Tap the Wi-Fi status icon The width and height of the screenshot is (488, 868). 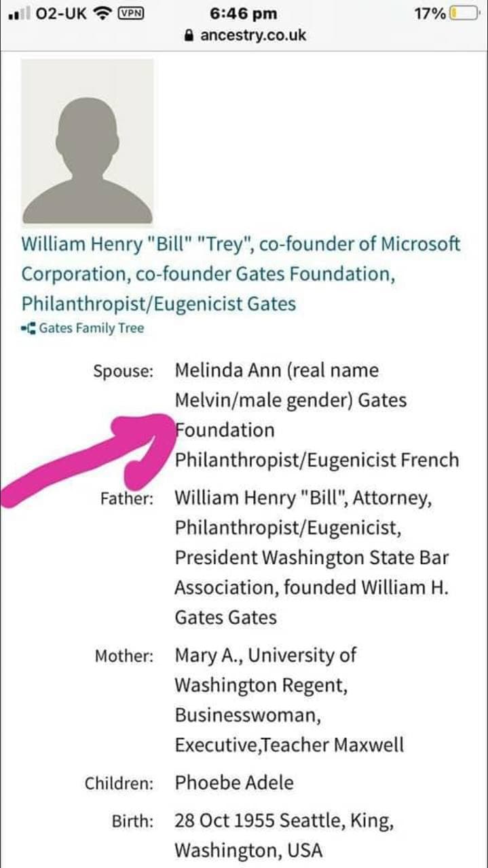(102, 13)
